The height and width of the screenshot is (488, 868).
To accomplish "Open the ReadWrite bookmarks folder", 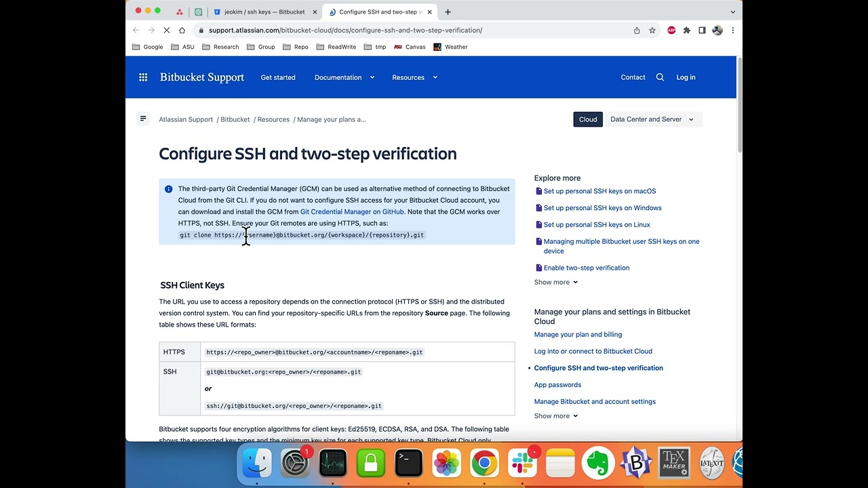I will (x=336, y=47).
